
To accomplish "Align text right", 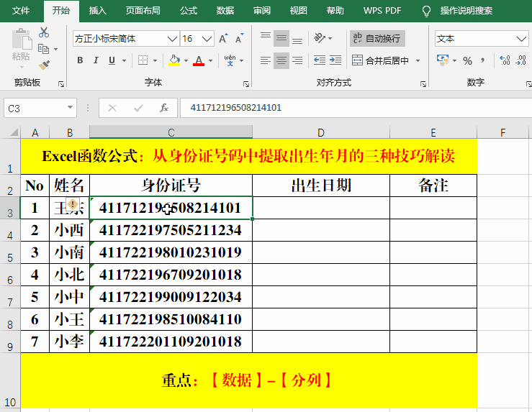I will tap(297, 60).
